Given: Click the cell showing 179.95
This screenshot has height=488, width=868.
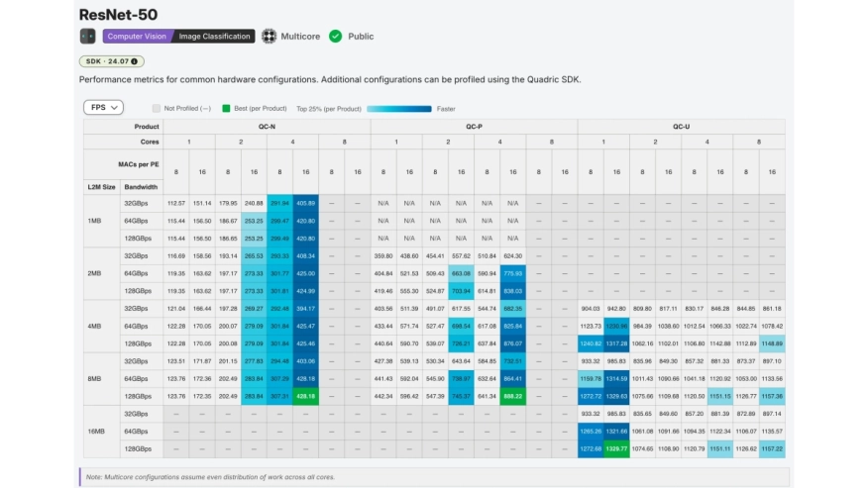Looking at the screenshot, I should (228, 203).
